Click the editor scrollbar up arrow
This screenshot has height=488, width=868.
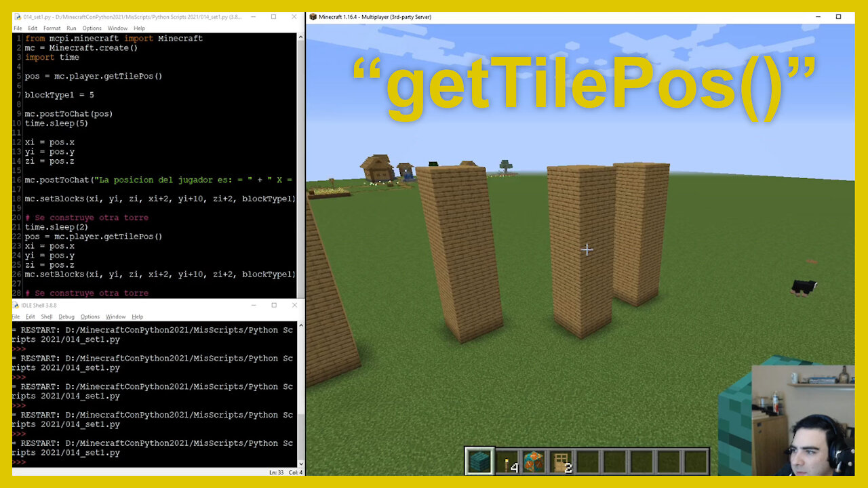300,37
